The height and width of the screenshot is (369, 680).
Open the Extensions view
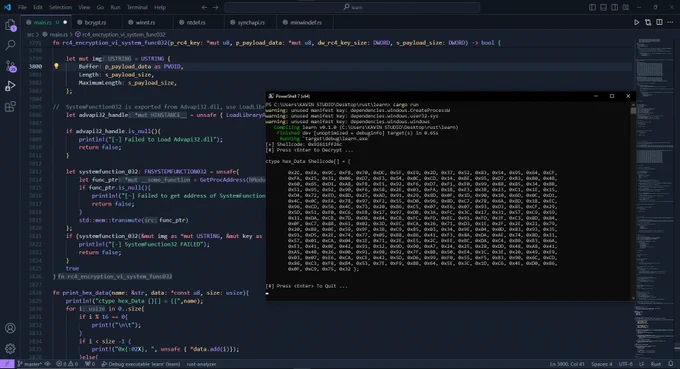coord(10,106)
